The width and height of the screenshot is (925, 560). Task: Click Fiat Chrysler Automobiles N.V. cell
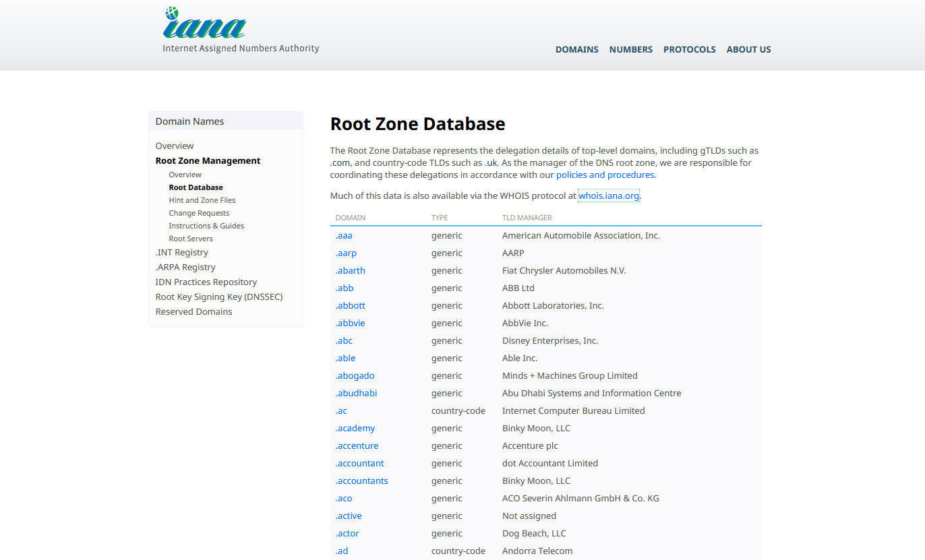click(564, 270)
